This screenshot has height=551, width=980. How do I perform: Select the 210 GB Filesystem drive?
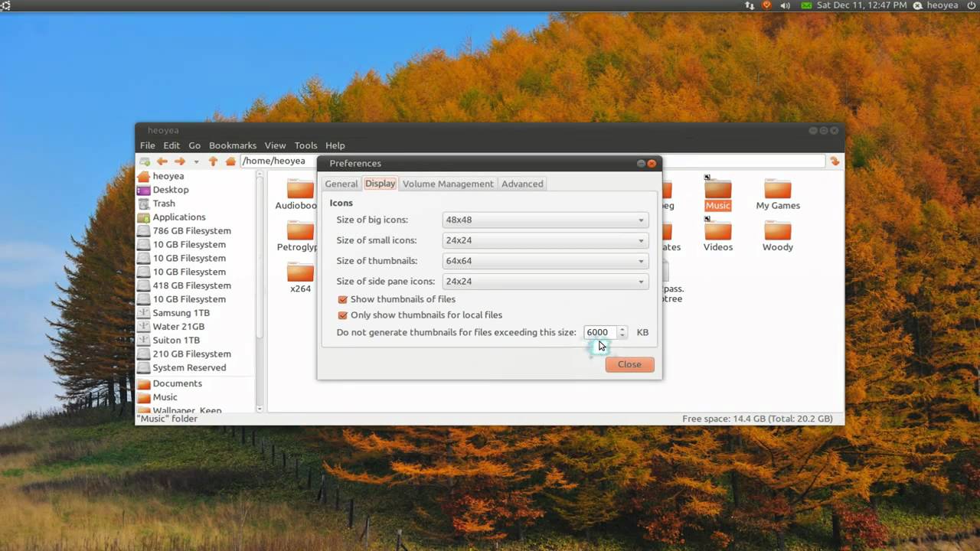point(184,354)
